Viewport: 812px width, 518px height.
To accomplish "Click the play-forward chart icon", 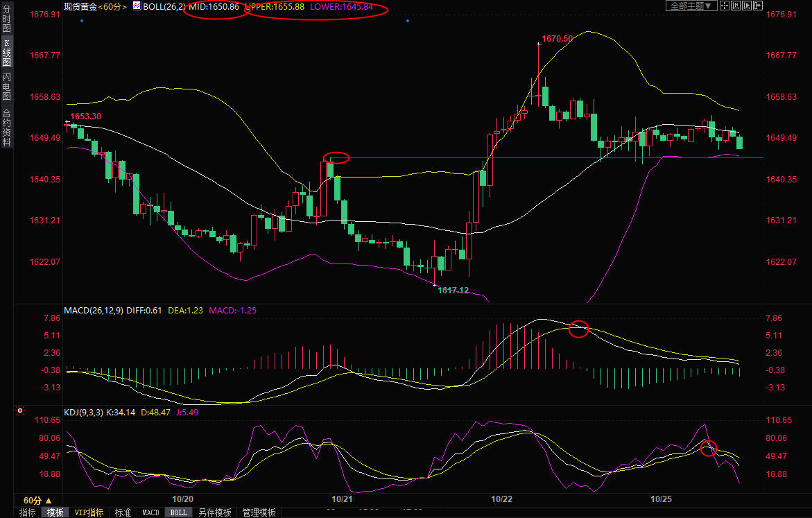I will pos(747,6).
